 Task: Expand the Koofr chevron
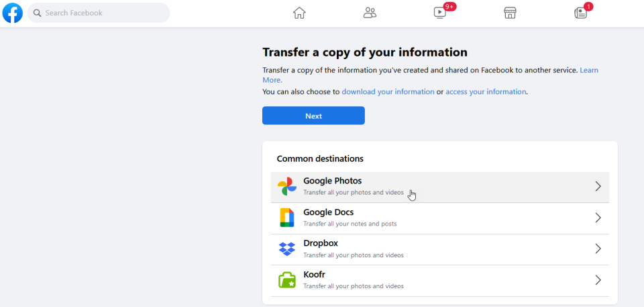point(598,280)
